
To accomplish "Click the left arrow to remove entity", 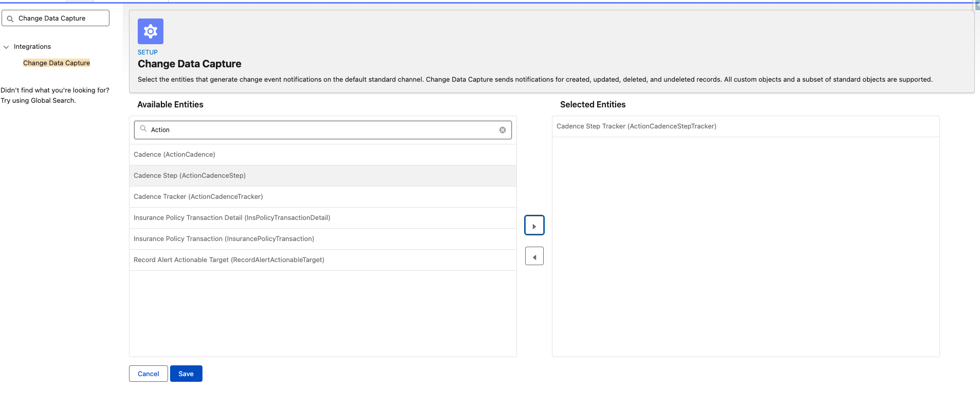I will (x=534, y=256).
